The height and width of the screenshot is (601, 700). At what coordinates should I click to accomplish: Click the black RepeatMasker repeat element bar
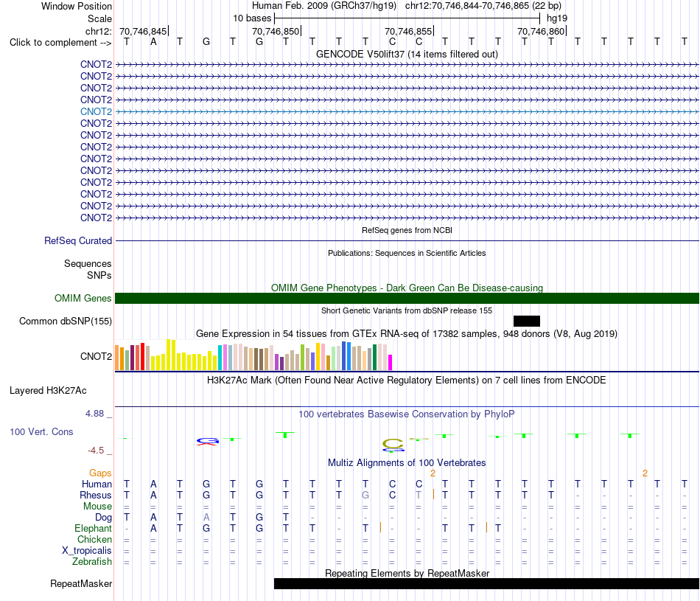486,583
